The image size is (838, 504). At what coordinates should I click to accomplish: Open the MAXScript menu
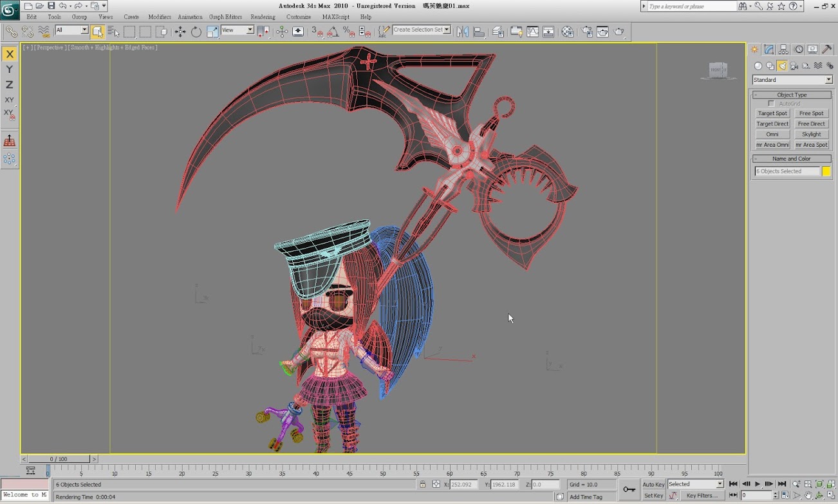click(336, 17)
